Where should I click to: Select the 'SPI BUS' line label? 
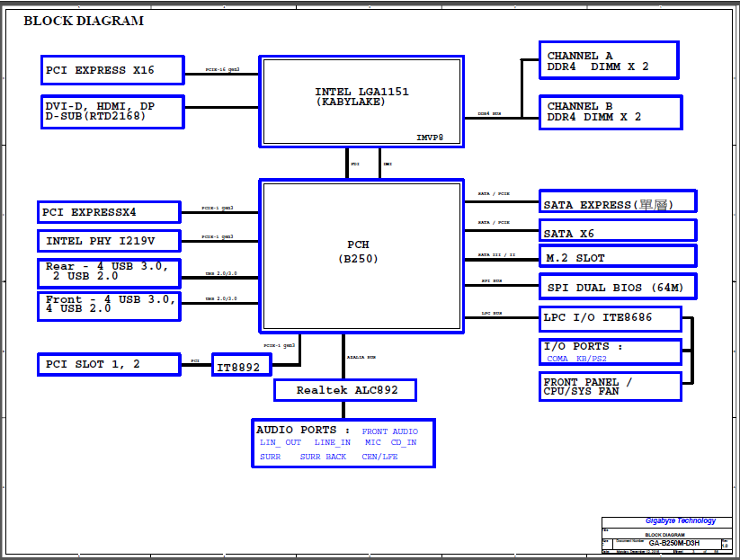[x=491, y=281]
